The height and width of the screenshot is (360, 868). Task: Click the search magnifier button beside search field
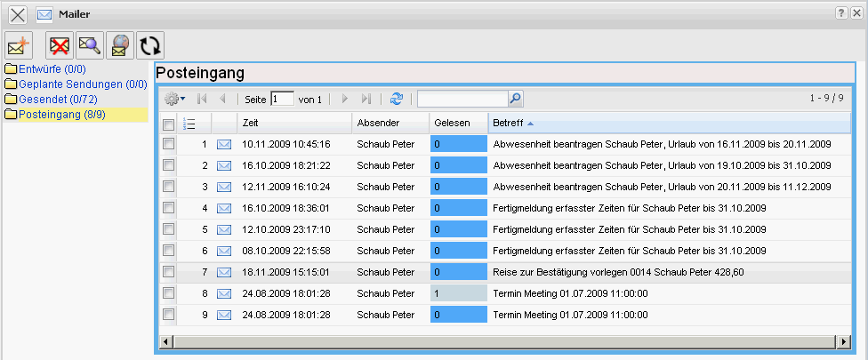pos(515,99)
